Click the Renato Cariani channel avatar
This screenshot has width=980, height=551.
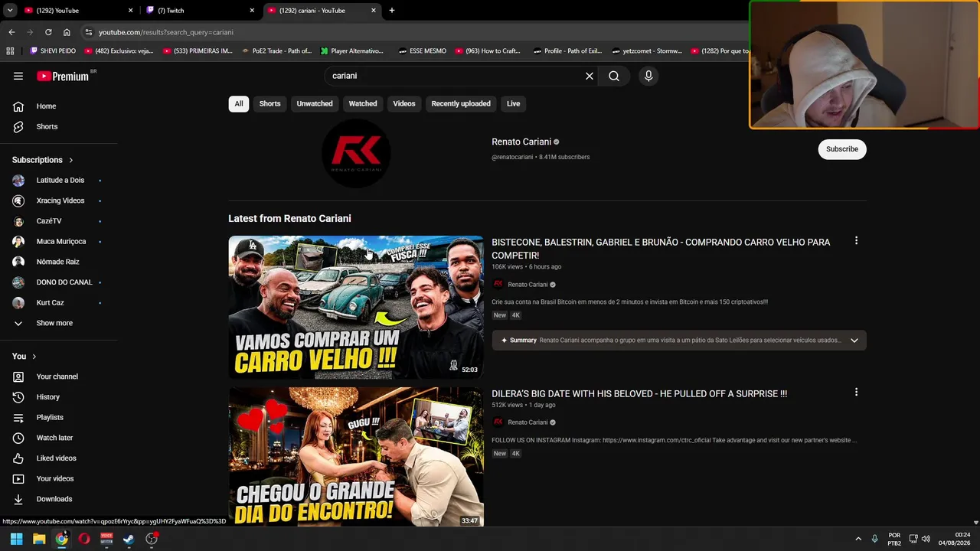pyautogui.click(x=356, y=153)
